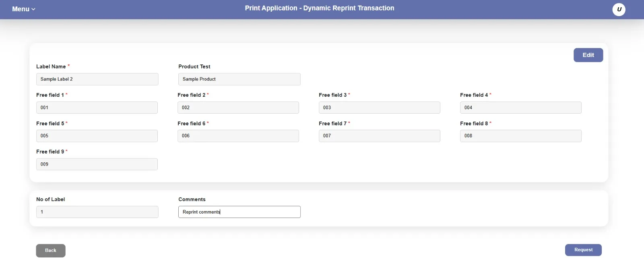This screenshot has height=278, width=644.
Task: Focus the Free field 7 input
Action: pyautogui.click(x=380, y=136)
